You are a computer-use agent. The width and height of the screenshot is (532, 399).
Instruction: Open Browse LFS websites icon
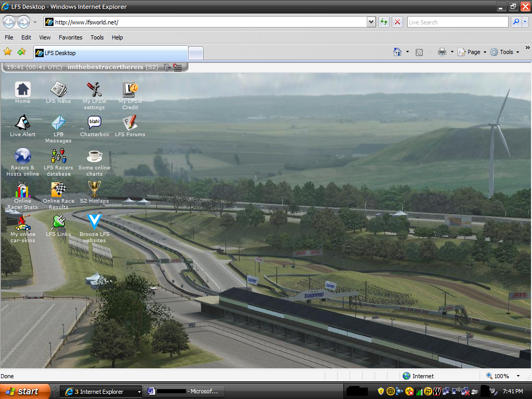tap(95, 229)
